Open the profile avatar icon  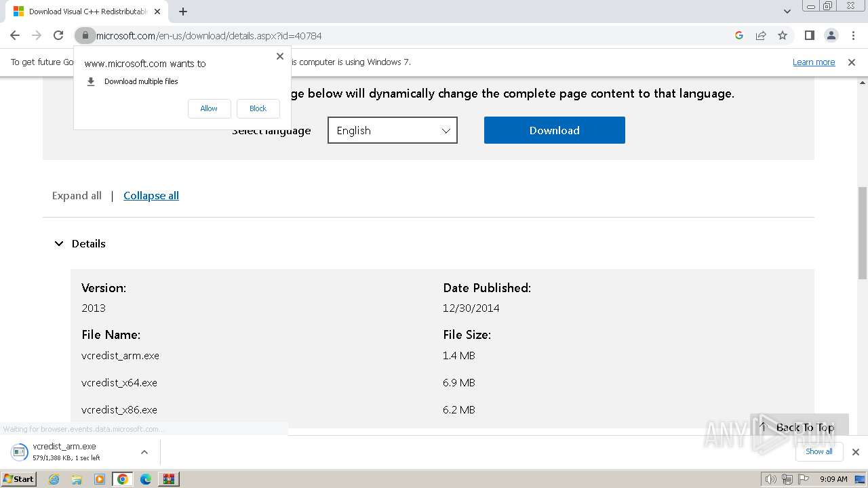[831, 36]
